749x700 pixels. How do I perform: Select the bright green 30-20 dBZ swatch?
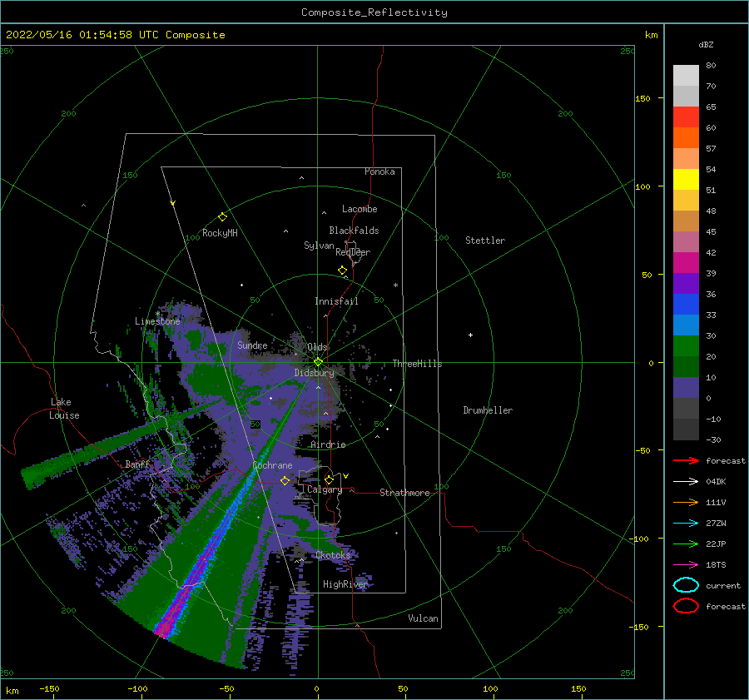pyautogui.click(x=686, y=346)
